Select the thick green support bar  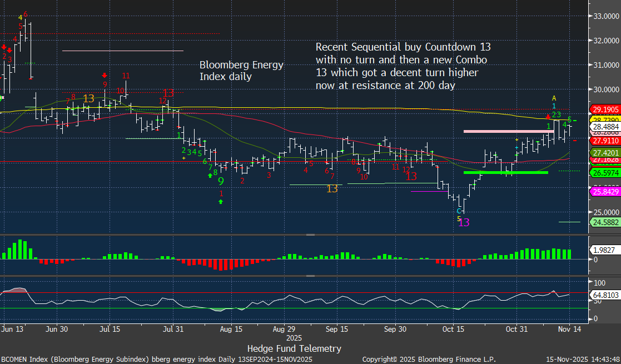coord(505,172)
